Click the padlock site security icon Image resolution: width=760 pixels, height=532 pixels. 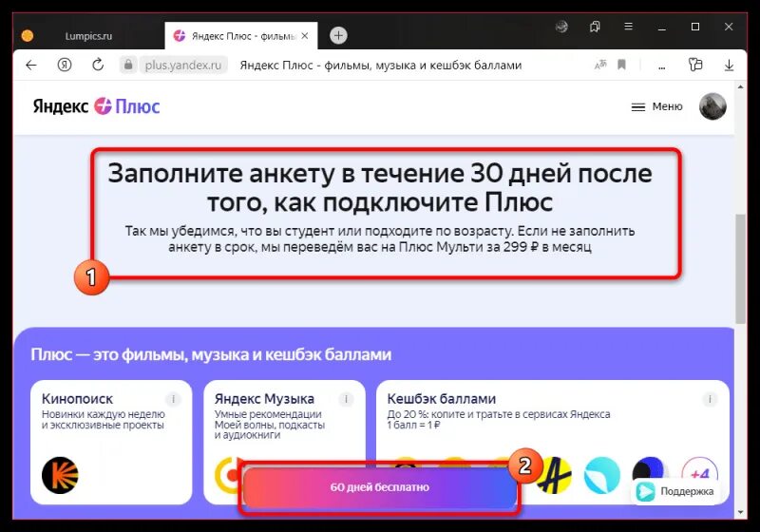click(128, 65)
